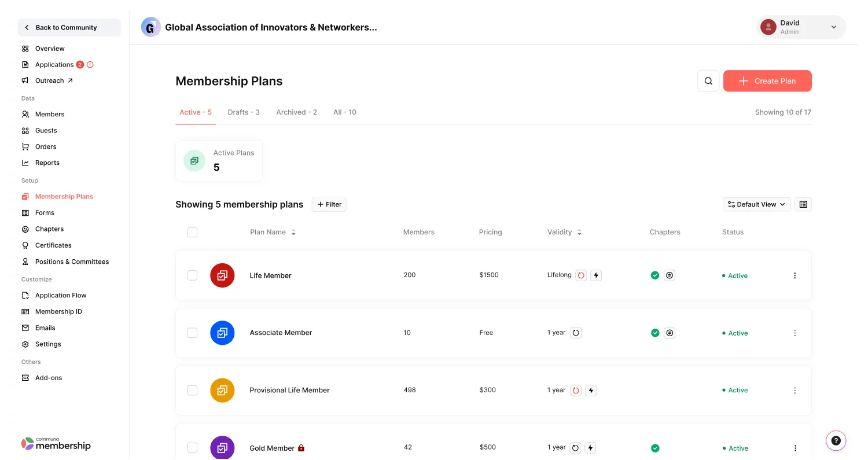This screenshot has width=868, height=460.
Task: Switch to the Drafts tab
Action: [x=244, y=112]
